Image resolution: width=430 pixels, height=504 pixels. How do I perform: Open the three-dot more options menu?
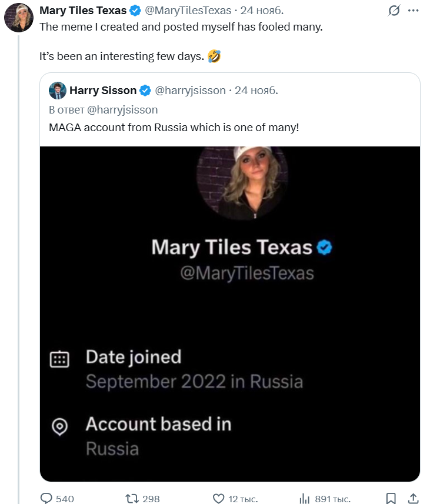(x=414, y=11)
